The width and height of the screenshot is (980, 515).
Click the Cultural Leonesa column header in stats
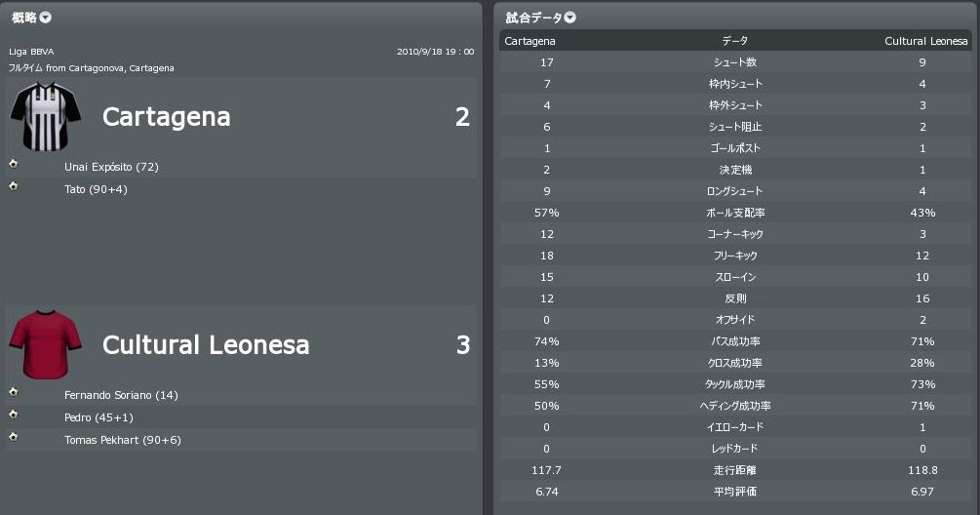tap(925, 41)
